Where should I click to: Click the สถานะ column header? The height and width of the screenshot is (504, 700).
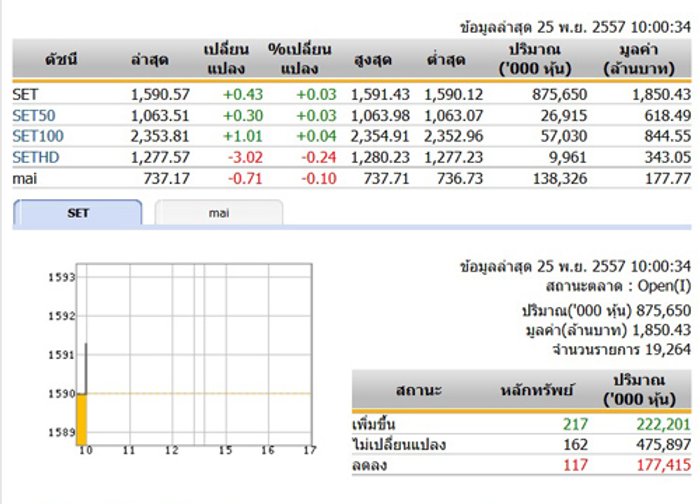(418, 390)
